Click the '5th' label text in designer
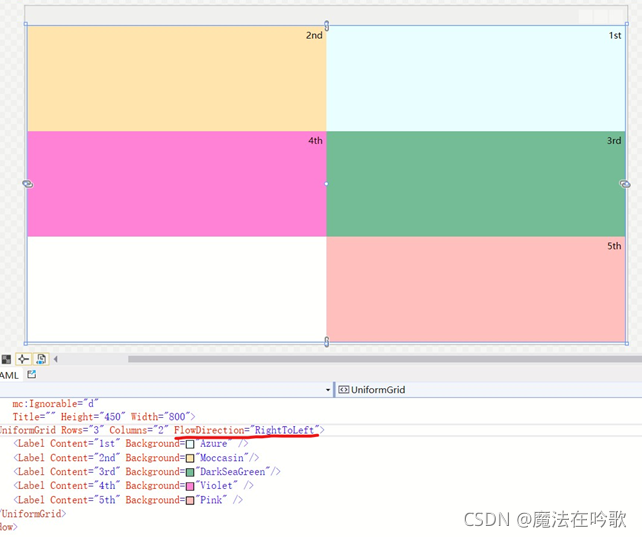The width and height of the screenshot is (642, 537). tap(614, 246)
